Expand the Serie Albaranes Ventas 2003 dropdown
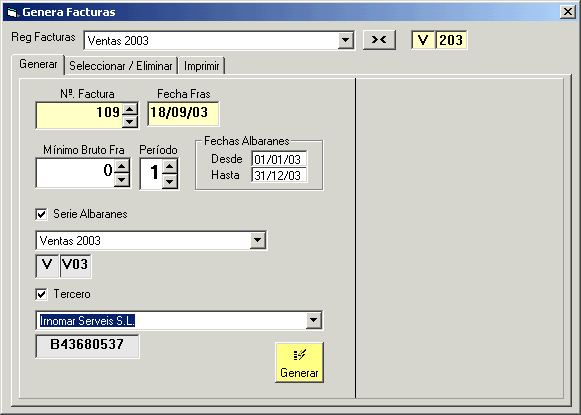581x415 pixels. coord(258,240)
